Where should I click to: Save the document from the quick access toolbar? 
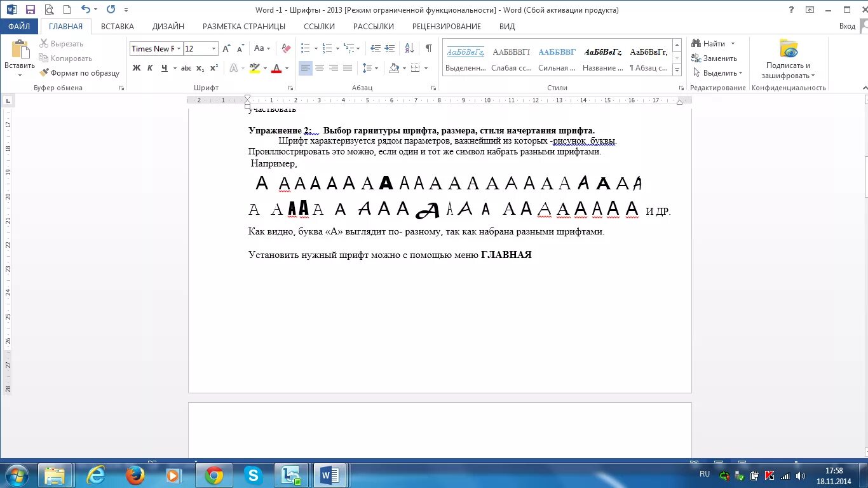pos(31,10)
